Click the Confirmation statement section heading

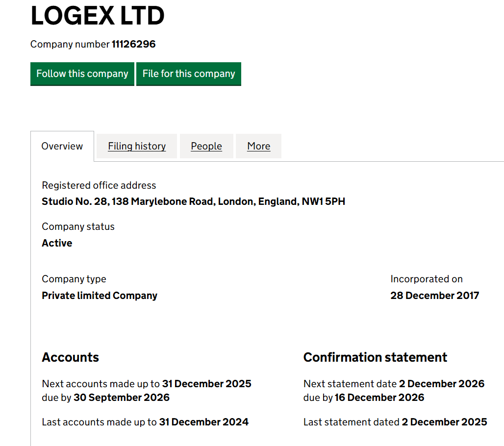point(375,357)
